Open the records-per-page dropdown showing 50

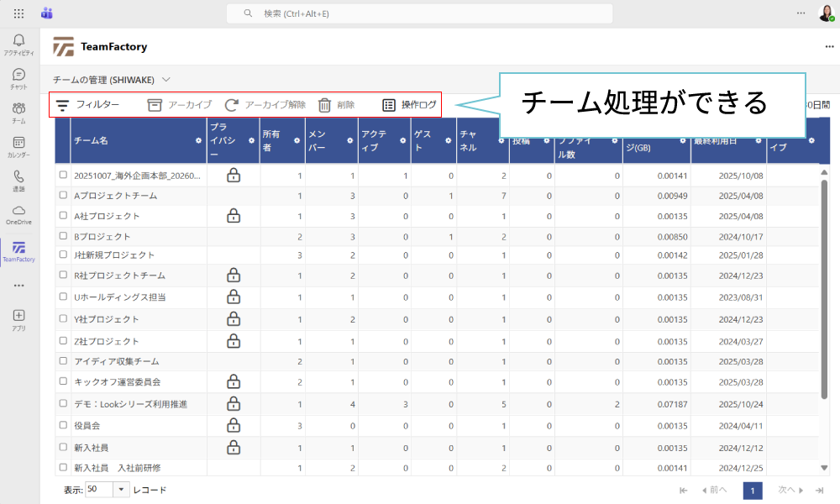121,490
